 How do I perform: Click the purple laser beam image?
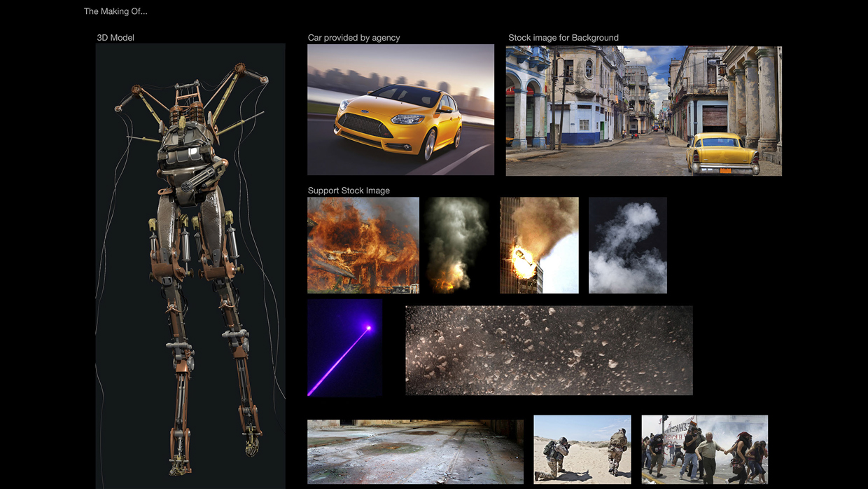click(344, 348)
